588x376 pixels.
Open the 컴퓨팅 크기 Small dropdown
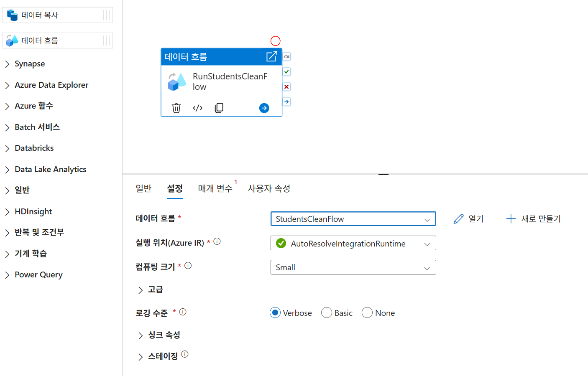point(353,267)
